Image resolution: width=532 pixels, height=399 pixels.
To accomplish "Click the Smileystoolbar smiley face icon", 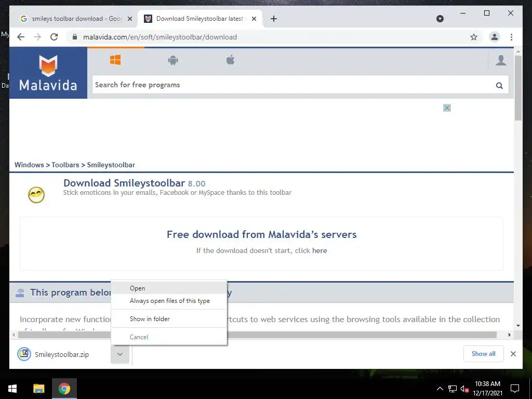I will pyautogui.click(x=36, y=195).
